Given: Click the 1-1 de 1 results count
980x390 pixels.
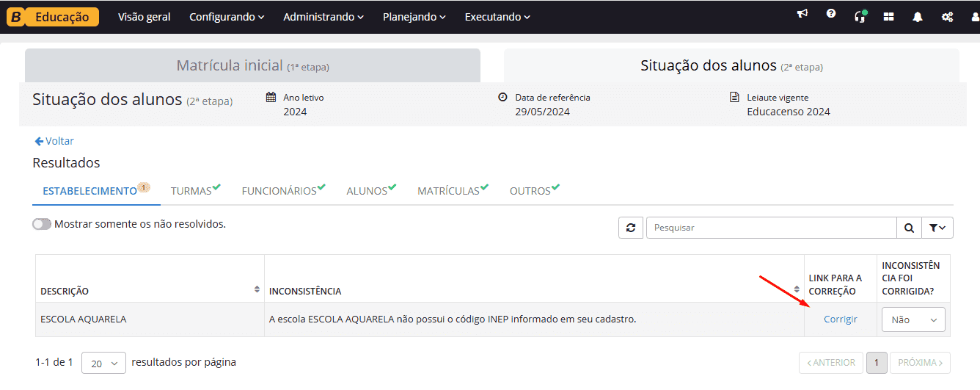Looking at the screenshot, I should pyautogui.click(x=54, y=362).
